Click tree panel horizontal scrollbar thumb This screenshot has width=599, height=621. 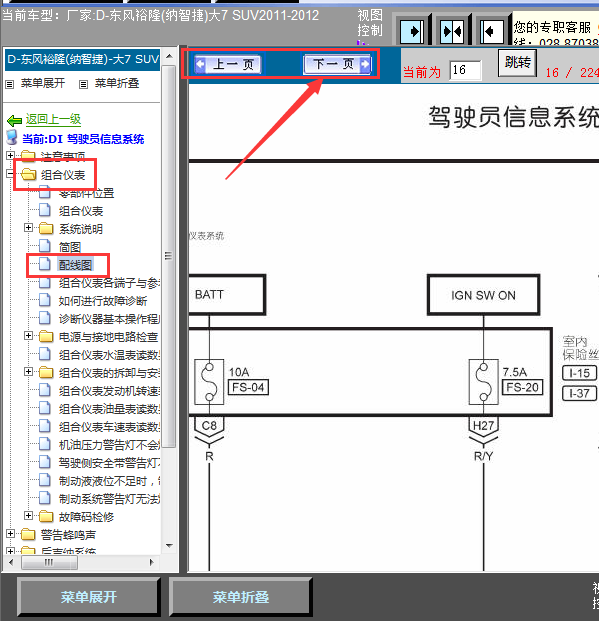(x=49, y=562)
